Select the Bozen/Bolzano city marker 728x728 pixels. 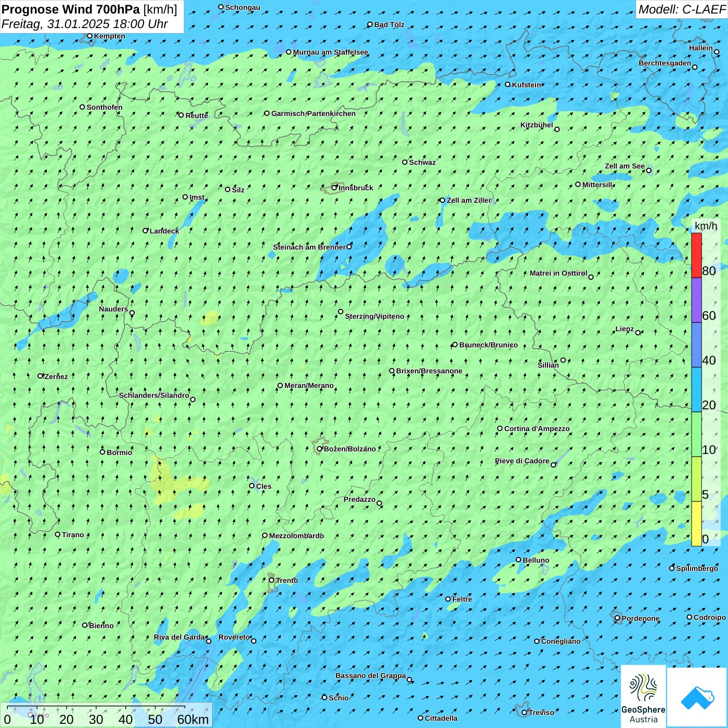tap(320, 449)
